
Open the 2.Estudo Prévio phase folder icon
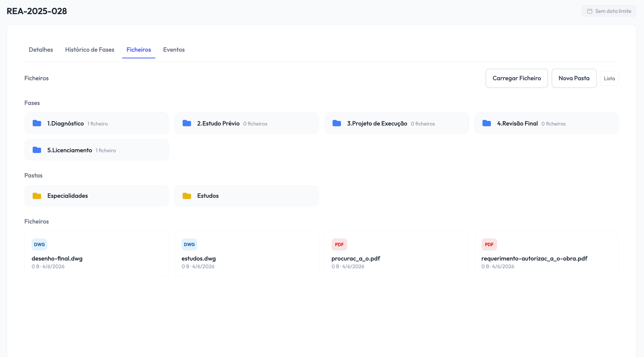pos(187,123)
